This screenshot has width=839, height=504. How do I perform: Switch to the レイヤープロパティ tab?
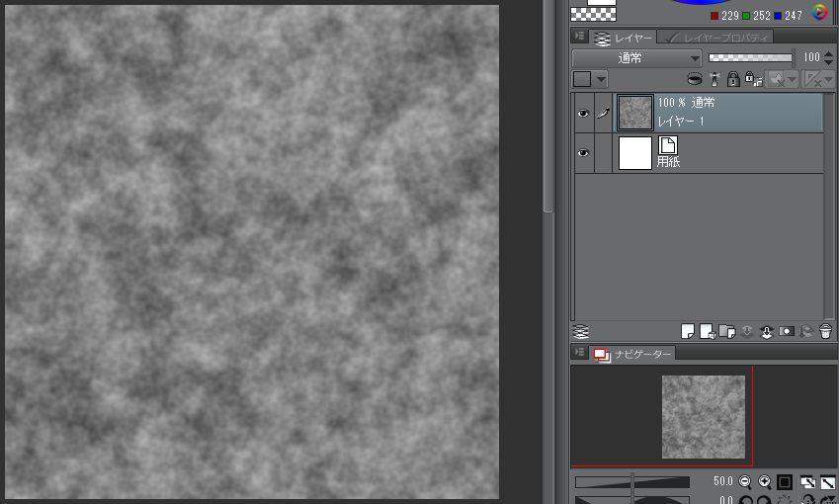714,38
